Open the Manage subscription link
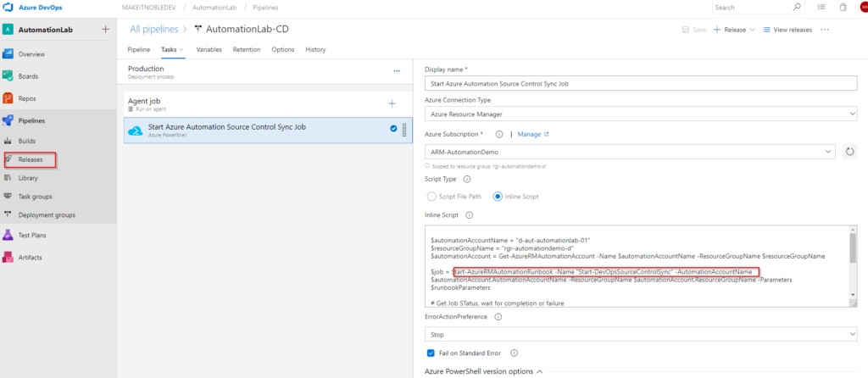868x378 pixels. point(533,134)
